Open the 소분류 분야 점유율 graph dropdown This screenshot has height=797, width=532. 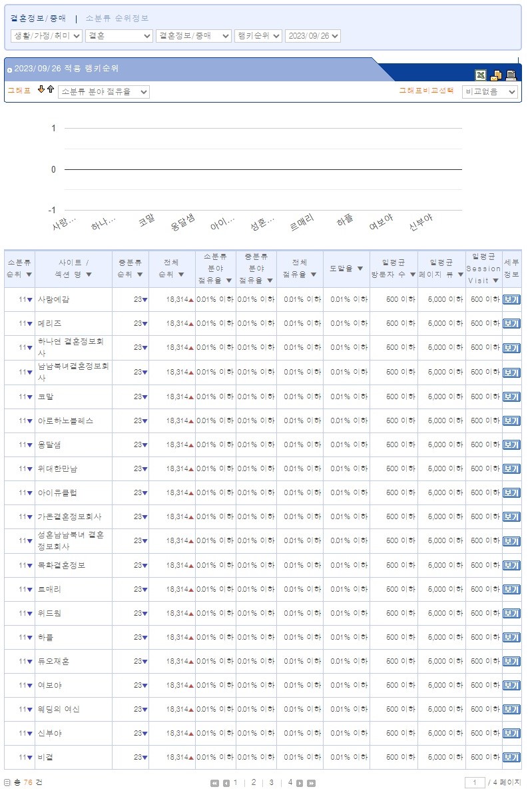104,92
